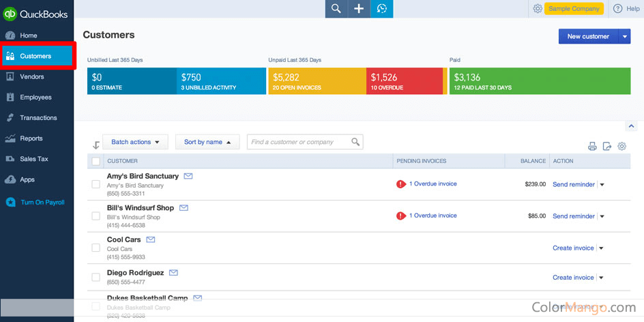Screen dimensions: 644x322
Task: Click the QuickBooks logo icon
Action: click(10, 14)
